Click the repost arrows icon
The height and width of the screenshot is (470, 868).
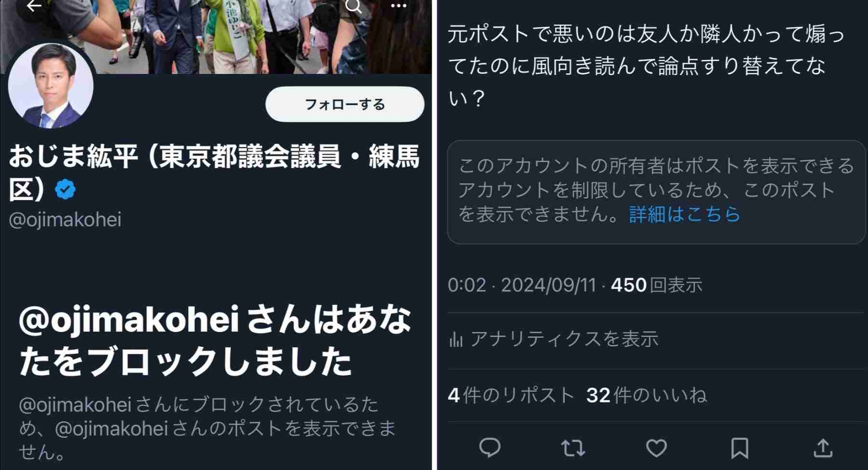pyautogui.click(x=573, y=448)
